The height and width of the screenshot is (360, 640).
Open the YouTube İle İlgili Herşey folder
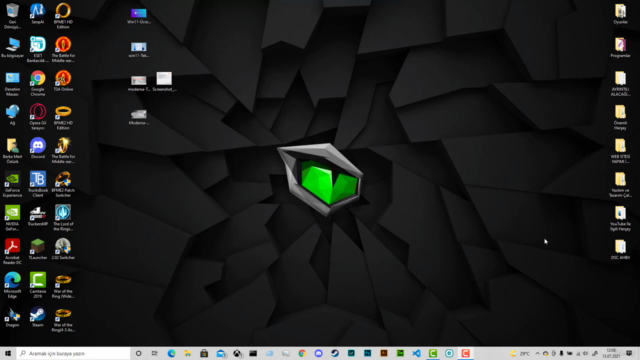click(x=620, y=218)
